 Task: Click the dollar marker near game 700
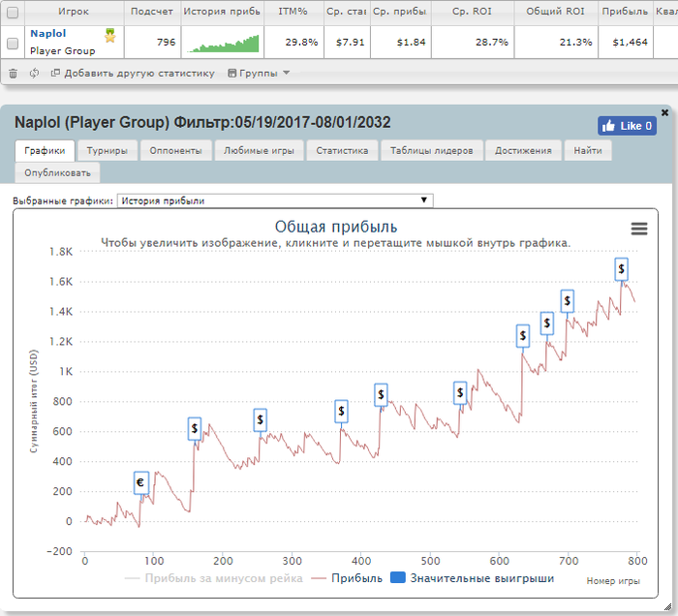click(568, 301)
